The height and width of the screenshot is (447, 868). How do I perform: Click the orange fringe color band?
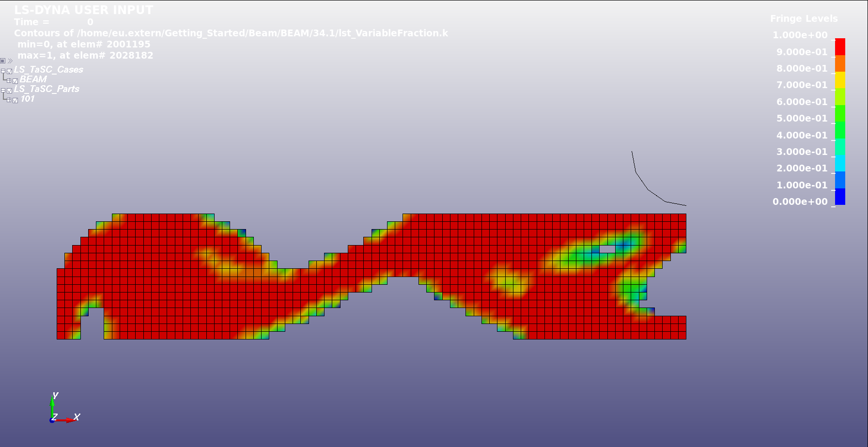840,63
